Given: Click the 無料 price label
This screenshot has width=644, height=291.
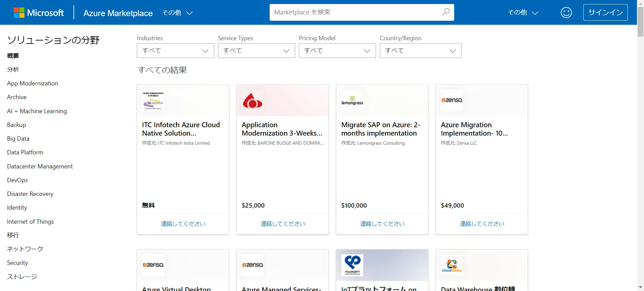Looking at the screenshot, I should [x=148, y=205].
